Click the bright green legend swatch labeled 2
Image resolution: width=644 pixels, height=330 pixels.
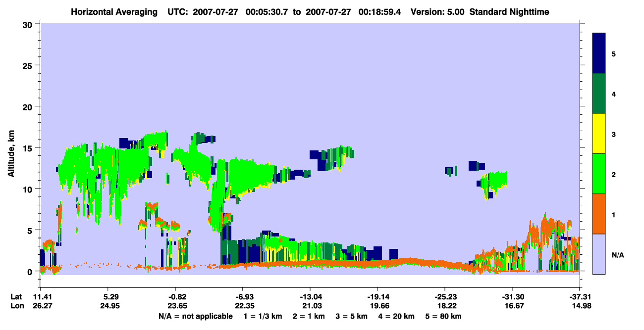(x=599, y=174)
